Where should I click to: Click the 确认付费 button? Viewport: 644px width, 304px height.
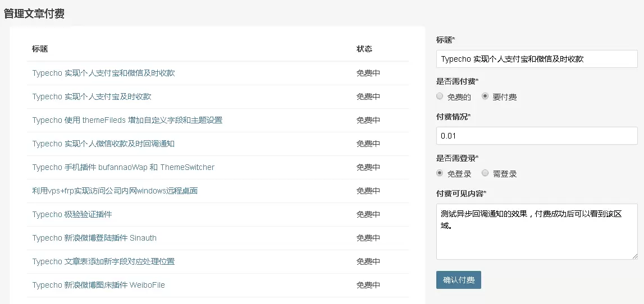pos(459,280)
